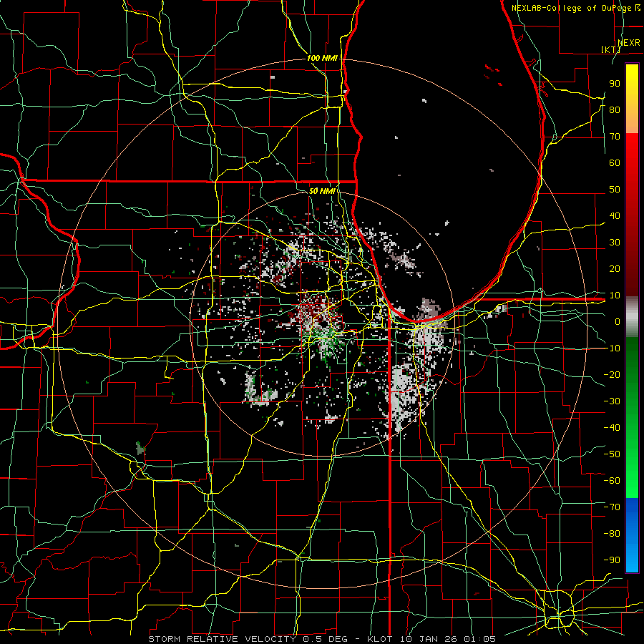The width and height of the screenshot is (644, 644).
Task: Click the -80 value on velocity scale
Action: pyautogui.click(x=612, y=534)
